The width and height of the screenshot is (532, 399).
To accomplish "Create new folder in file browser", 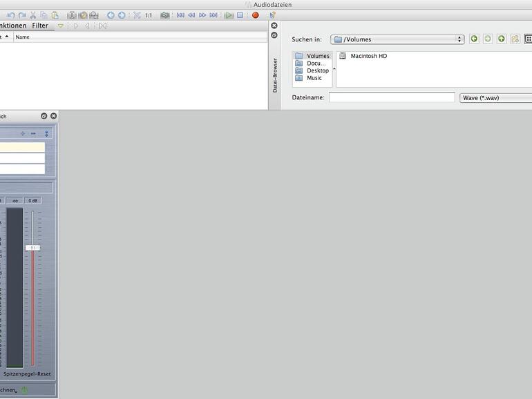I will (x=515, y=39).
